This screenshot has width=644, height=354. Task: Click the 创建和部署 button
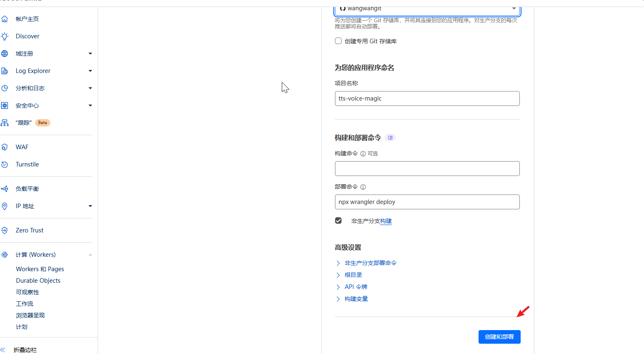pos(499,337)
